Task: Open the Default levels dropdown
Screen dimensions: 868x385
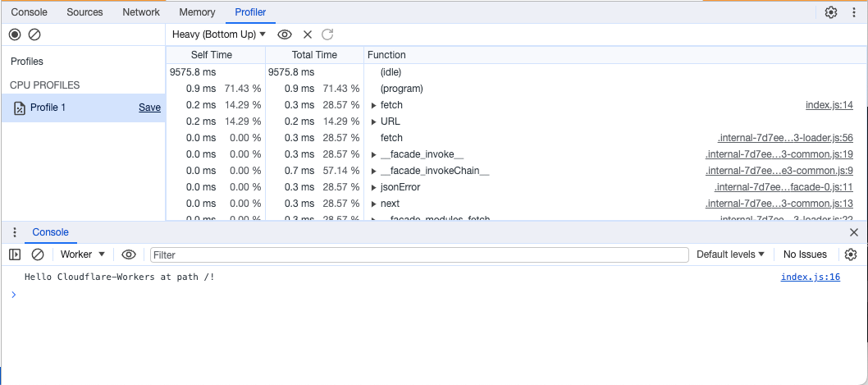Action: [730, 254]
